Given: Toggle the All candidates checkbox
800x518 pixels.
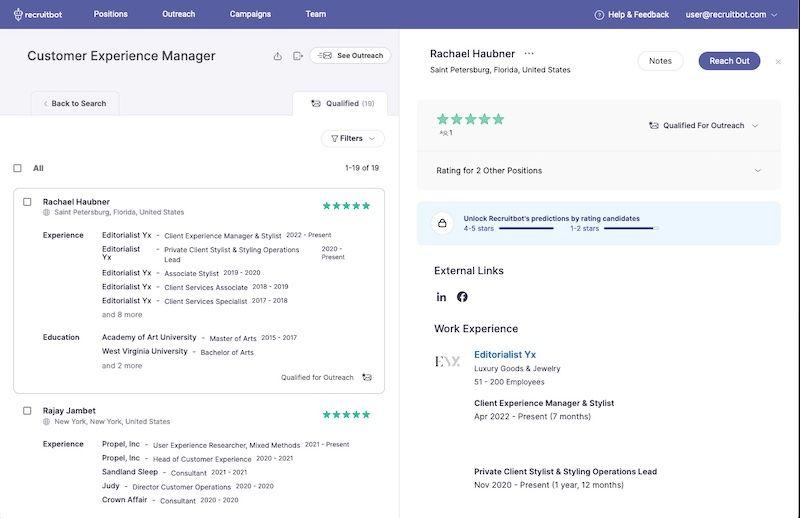Looking at the screenshot, I should click(17, 168).
